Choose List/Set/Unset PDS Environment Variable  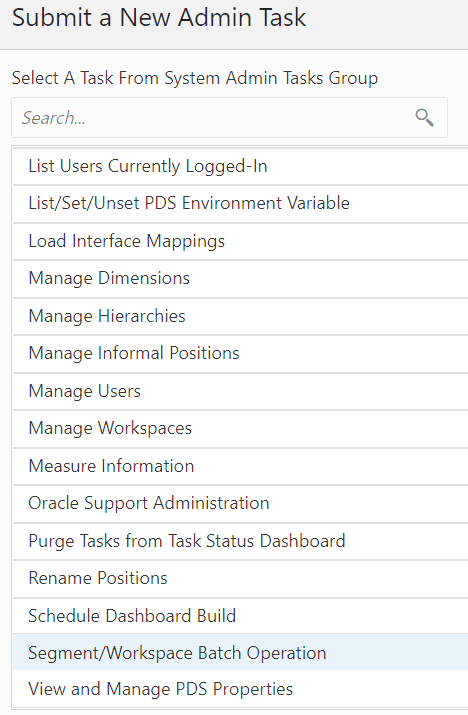[240, 203]
